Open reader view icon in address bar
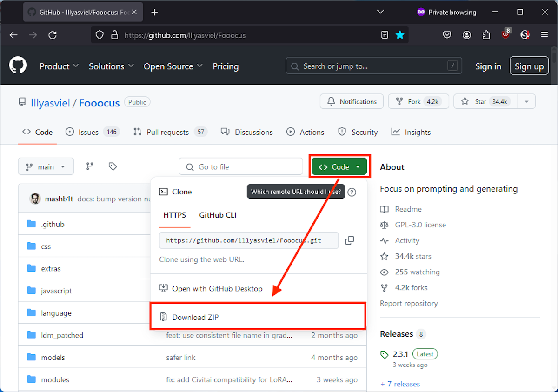This screenshot has height=392, width=558. coord(385,35)
